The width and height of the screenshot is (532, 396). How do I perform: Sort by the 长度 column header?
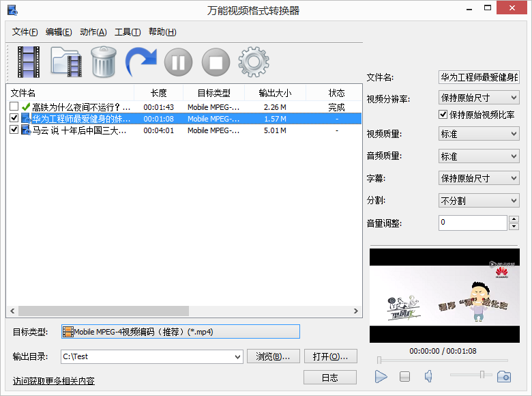click(158, 93)
